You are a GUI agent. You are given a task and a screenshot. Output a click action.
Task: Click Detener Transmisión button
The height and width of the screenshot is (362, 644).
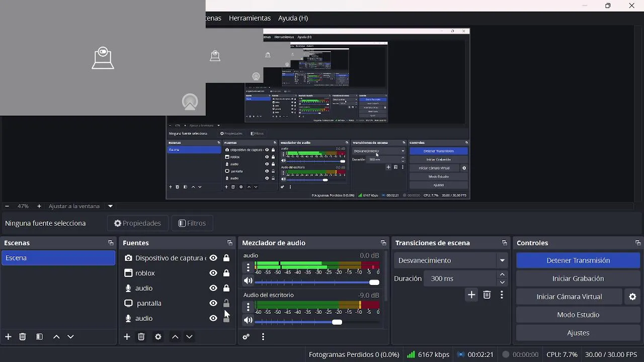tap(578, 260)
